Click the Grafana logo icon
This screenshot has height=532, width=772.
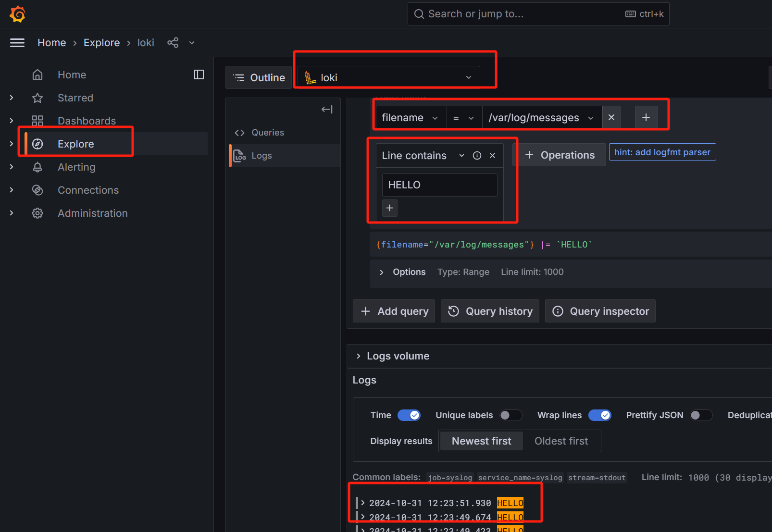[x=18, y=14]
